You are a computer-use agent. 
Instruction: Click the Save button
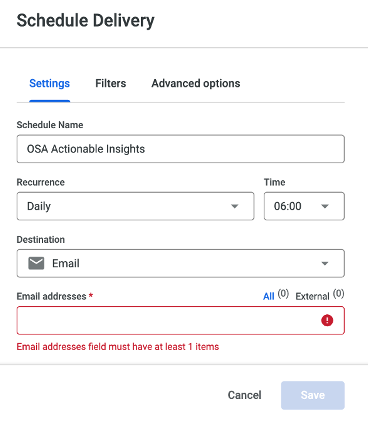[313, 395]
